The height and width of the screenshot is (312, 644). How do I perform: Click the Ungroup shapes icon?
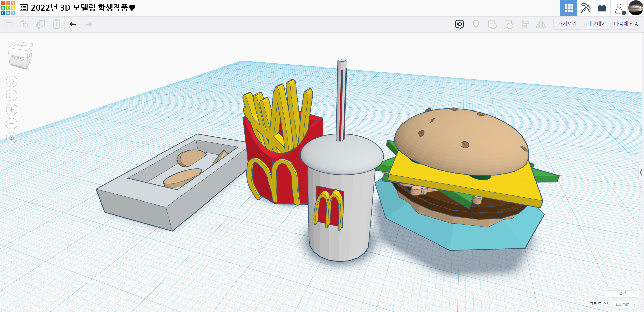click(x=508, y=24)
